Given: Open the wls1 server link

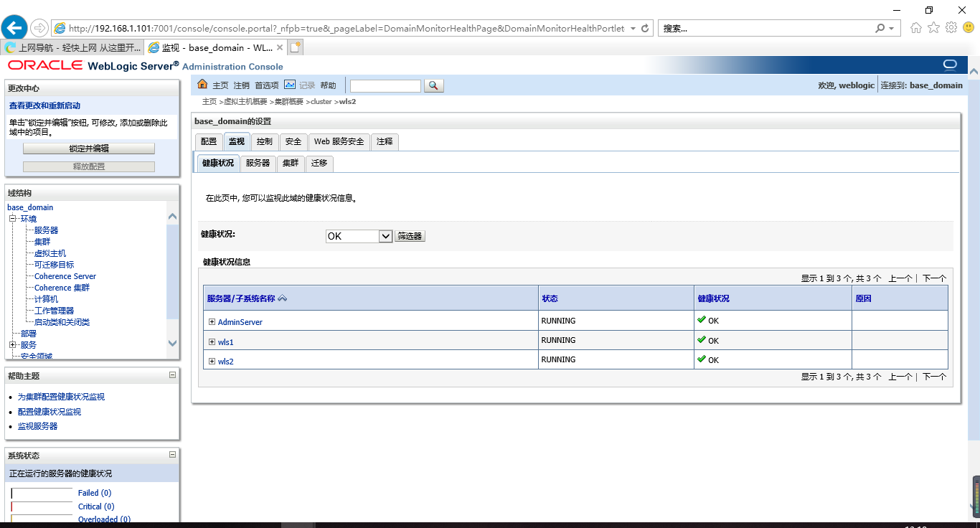Looking at the screenshot, I should click(226, 342).
